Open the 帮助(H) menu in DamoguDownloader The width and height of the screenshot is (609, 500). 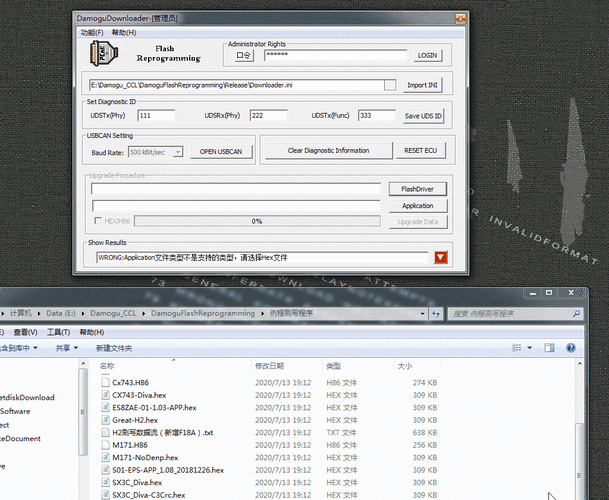coord(124,32)
